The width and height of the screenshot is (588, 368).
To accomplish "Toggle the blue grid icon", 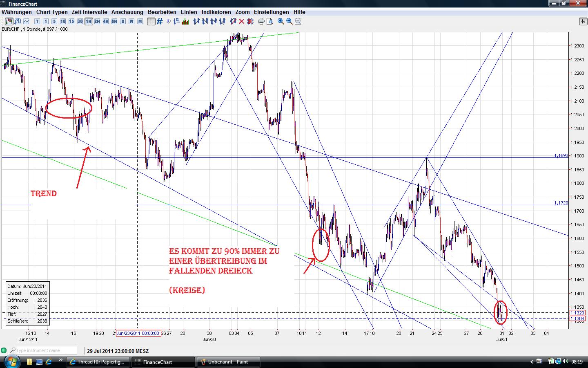I will (x=160, y=21).
